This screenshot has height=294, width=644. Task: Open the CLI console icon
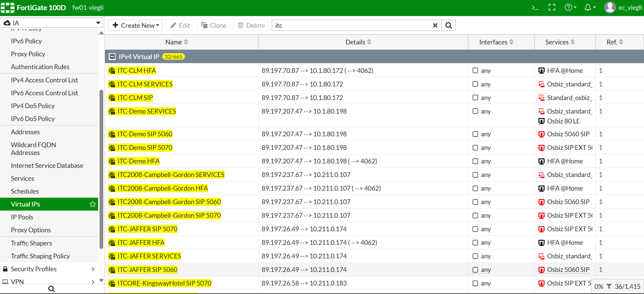point(535,7)
